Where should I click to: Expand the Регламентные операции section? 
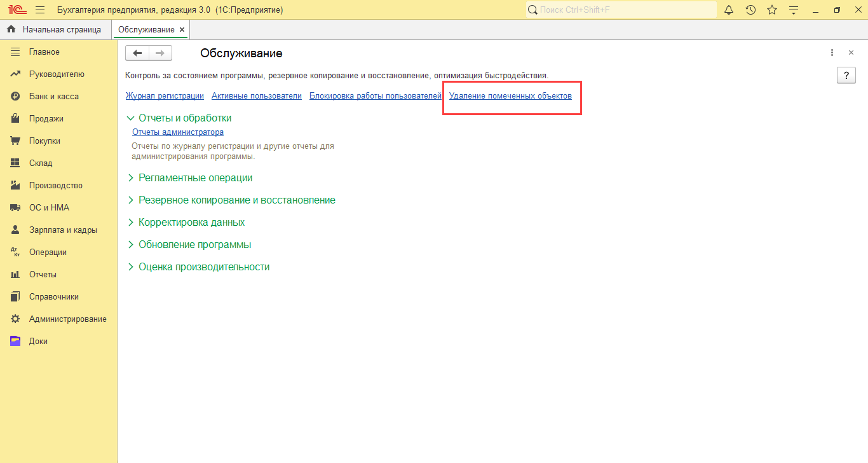click(131, 178)
